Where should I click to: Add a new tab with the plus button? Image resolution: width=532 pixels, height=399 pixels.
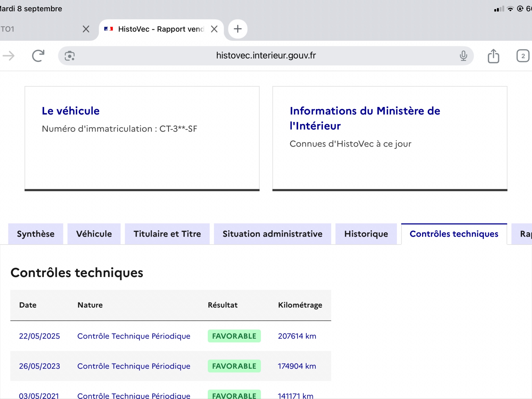pos(238,29)
